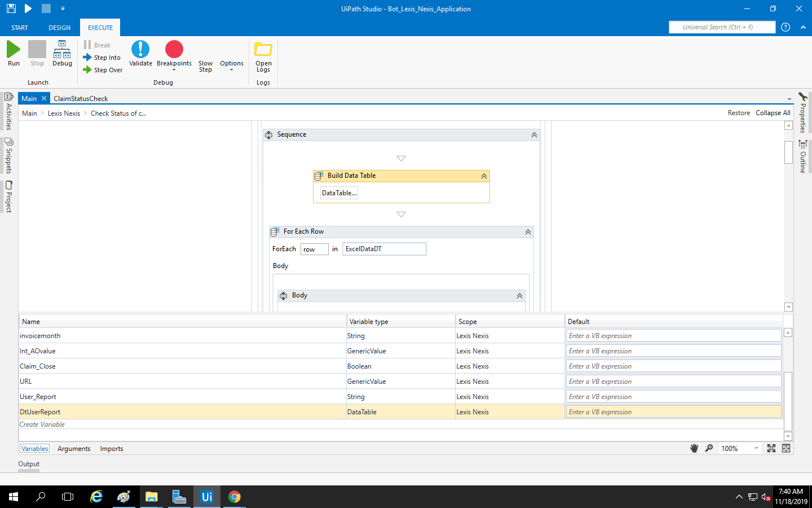Click the Break button
The width and height of the screenshot is (812, 508).
click(97, 45)
